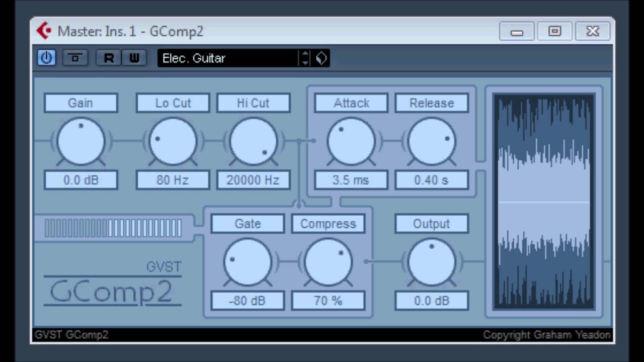The height and width of the screenshot is (362, 644).
Task: Click the Gate knob
Action: click(248, 262)
